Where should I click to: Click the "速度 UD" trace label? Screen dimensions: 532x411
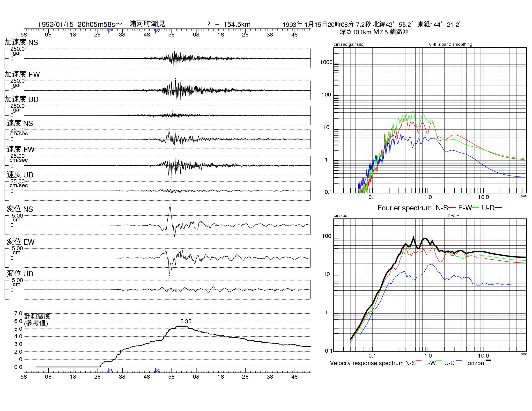tap(20, 175)
